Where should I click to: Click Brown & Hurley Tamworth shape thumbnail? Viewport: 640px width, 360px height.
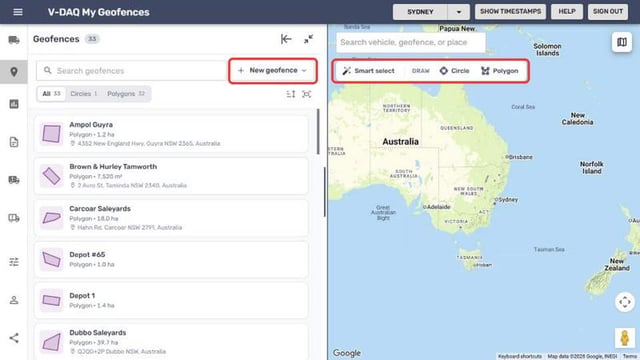51,176
